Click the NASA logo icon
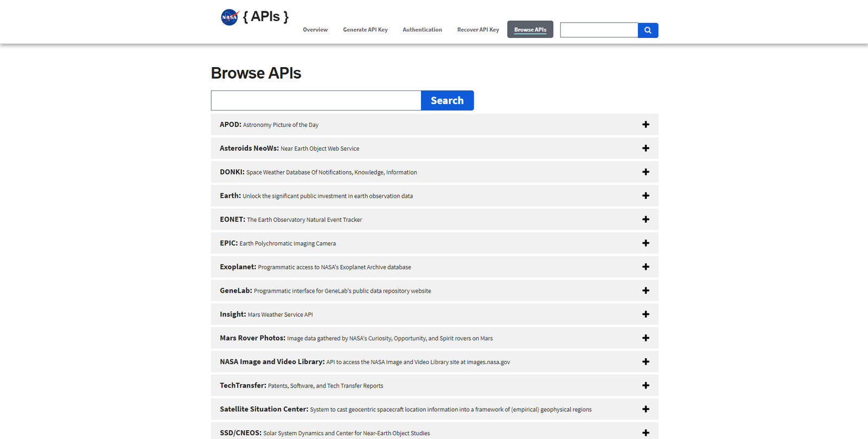 pyautogui.click(x=229, y=17)
